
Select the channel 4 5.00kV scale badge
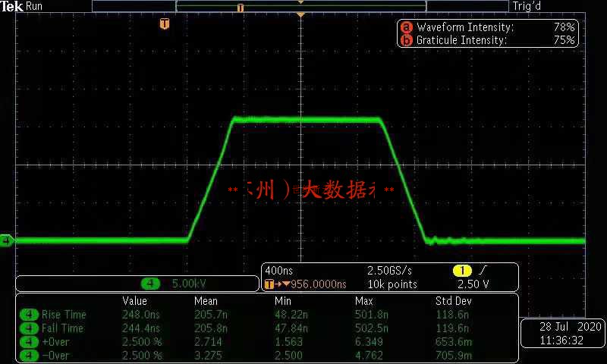152,284
